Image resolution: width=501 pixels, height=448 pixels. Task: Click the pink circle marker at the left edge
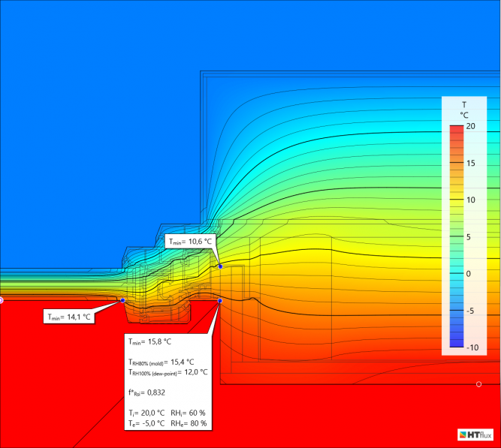pyautogui.click(x=2, y=300)
